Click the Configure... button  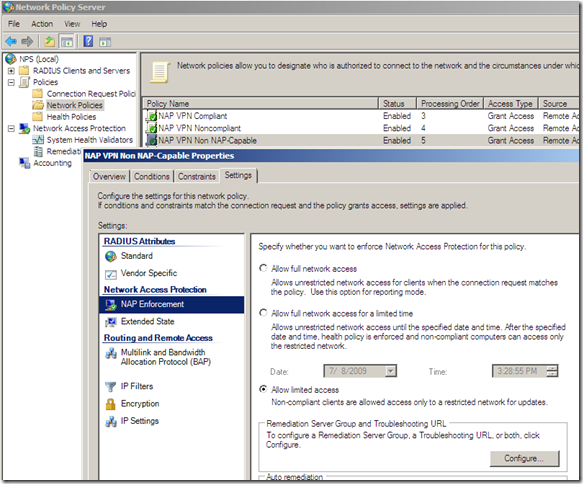click(524, 458)
